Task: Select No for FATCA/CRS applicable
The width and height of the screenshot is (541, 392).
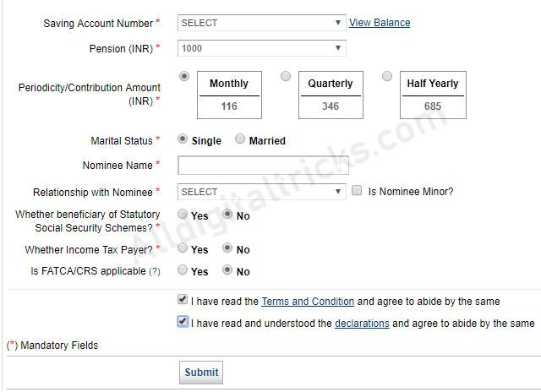Action: [227, 270]
